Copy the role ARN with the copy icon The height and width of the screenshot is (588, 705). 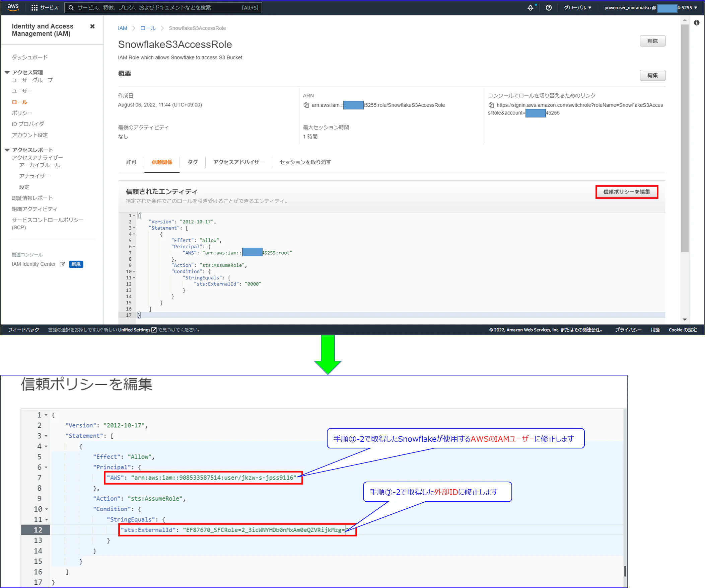(306, 105)
